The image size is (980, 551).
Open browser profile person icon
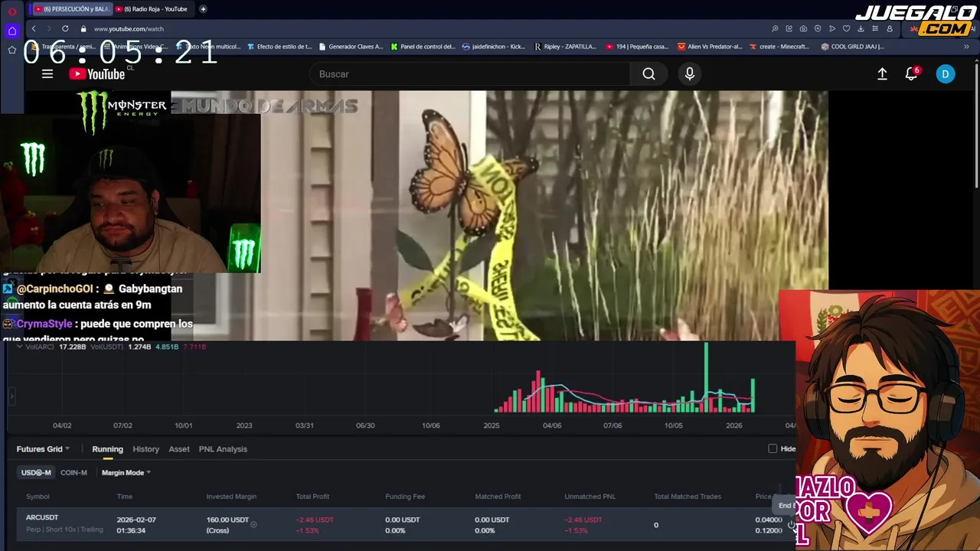click(x=889, y=28)
